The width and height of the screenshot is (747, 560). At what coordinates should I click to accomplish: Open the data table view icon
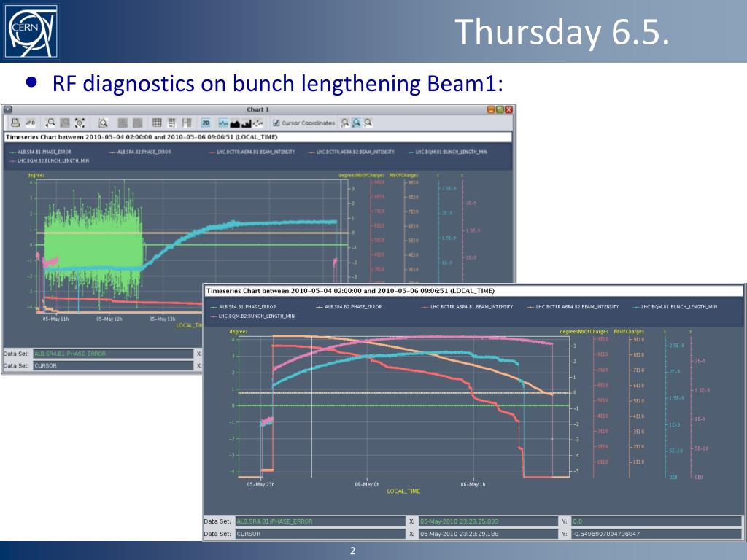[171, 122]
